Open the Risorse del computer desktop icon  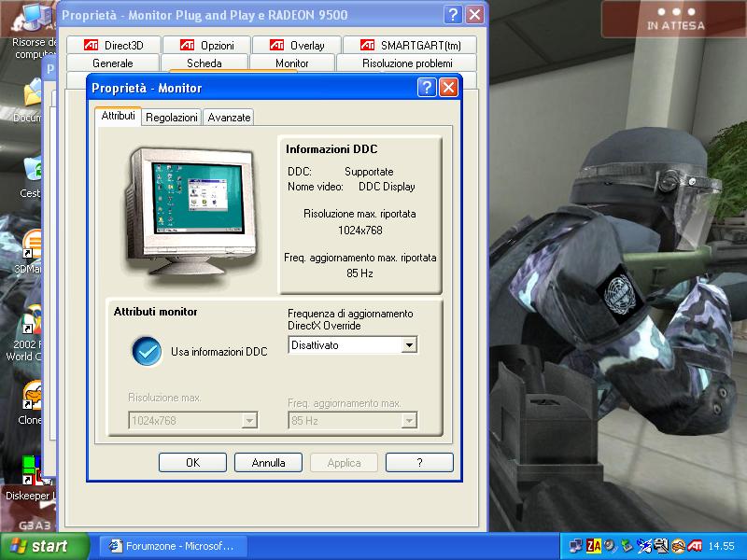pos(35,29)
